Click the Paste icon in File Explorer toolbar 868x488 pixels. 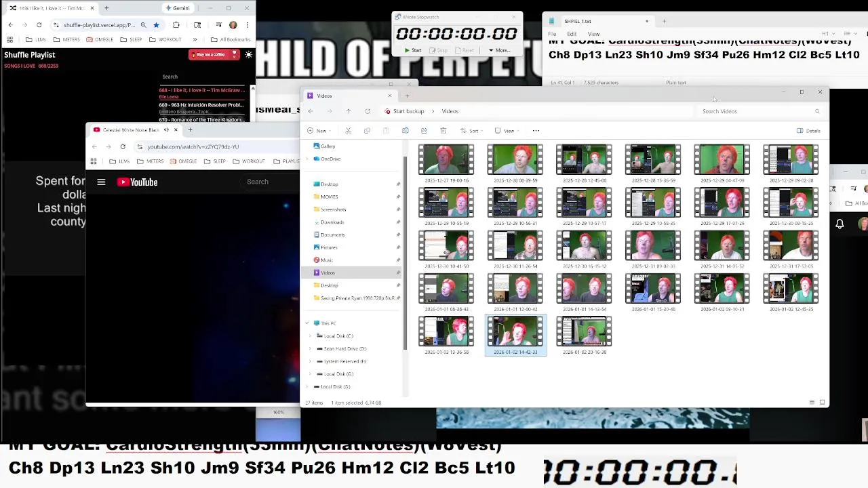coord(386,131)
